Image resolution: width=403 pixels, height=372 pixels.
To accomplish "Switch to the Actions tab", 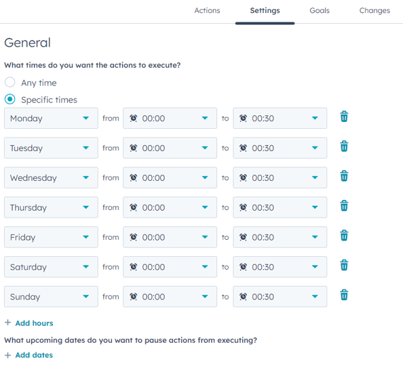I will 207,11.
